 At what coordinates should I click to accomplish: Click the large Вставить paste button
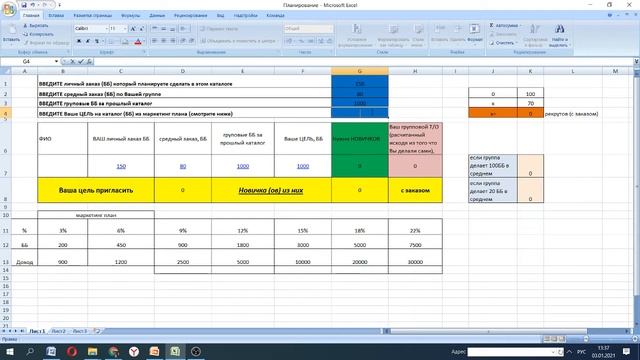tap(11, 34)
